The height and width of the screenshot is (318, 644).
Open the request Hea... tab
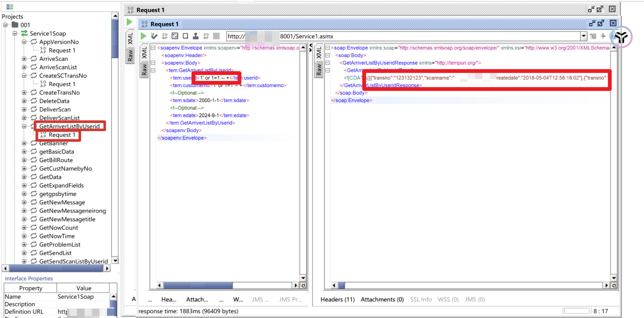(x=169, y=300)
